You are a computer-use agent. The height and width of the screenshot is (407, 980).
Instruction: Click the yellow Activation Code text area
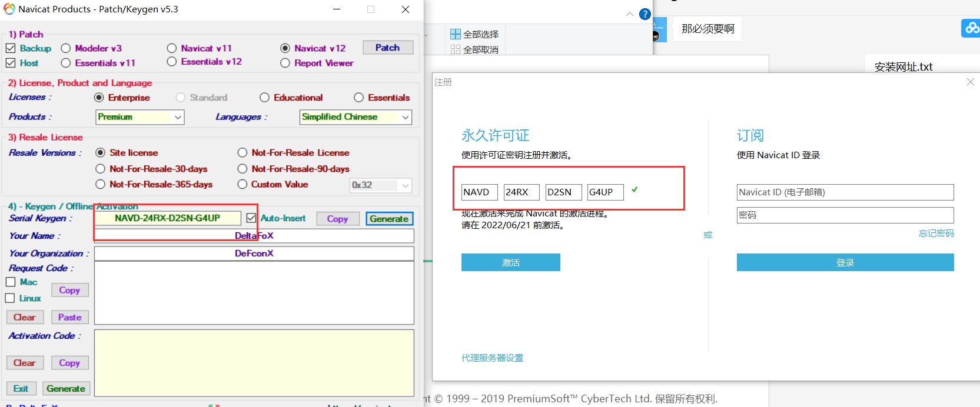pyautogui.click(x=254, y=363)
